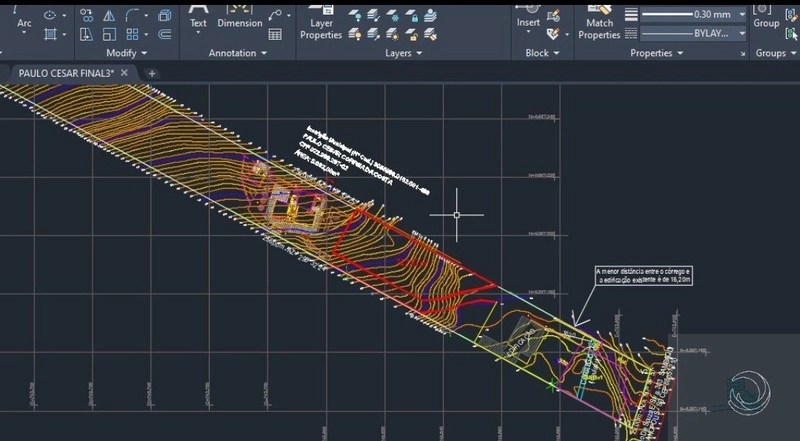Switch to PAULO CESAR FINAL3 drawing tab
This screenshot has height=441, width=800.
(66, 73)
